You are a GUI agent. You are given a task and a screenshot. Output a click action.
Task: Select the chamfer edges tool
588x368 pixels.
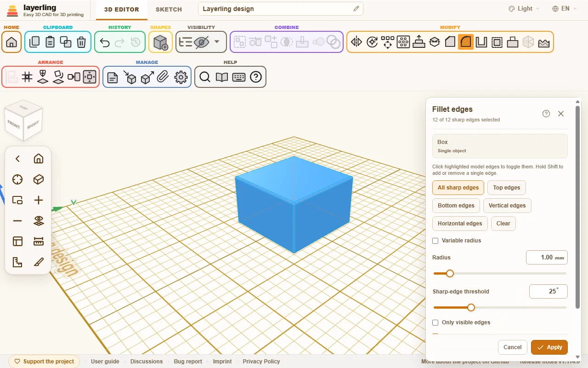(x=450, y=42)
